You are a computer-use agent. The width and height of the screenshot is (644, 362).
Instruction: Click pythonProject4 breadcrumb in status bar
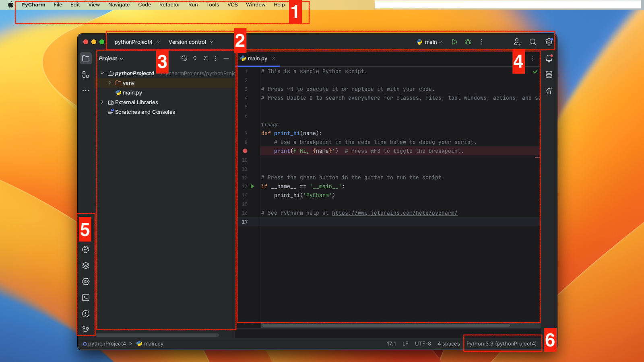105,343
